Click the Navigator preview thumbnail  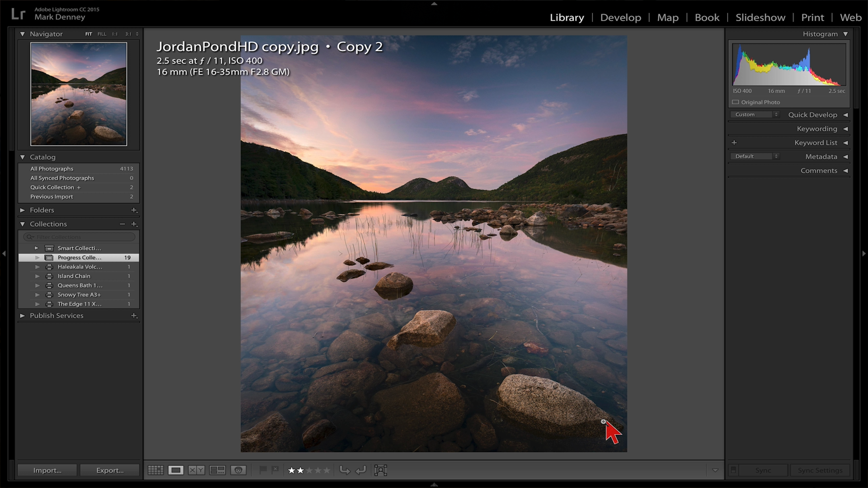pos(78,94)
